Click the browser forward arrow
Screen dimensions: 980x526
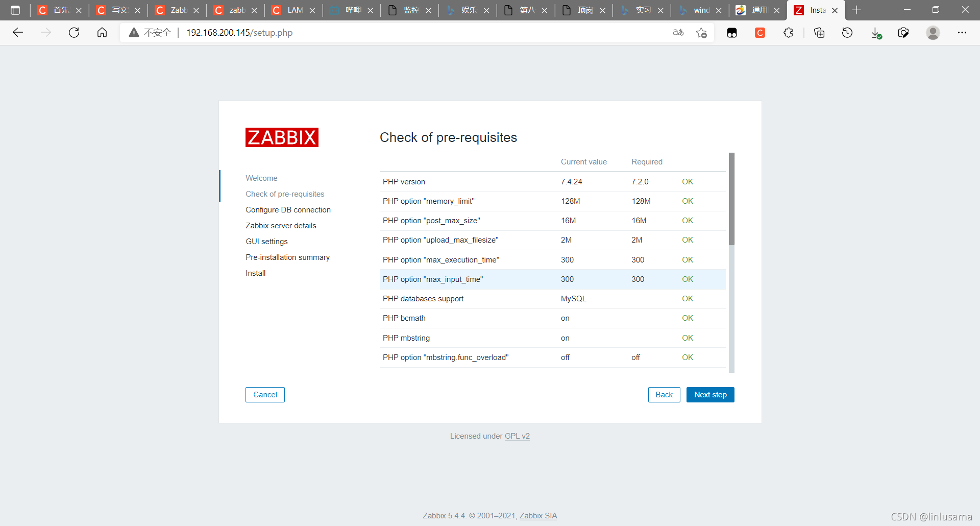46,33
